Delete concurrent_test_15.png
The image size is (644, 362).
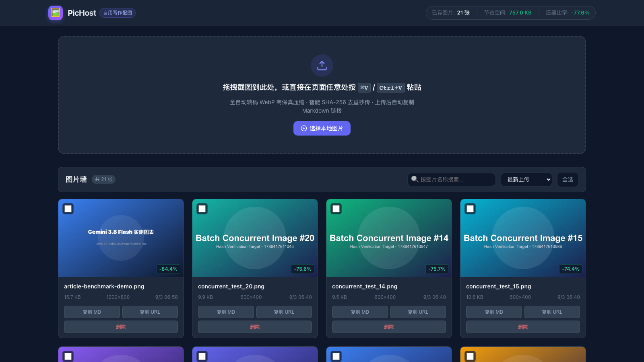(x=523, y=327)
